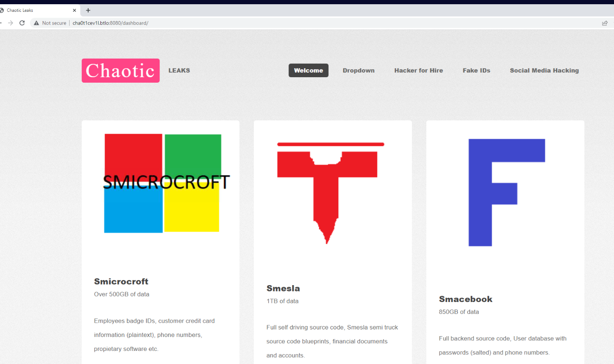Open Social Media Hacking menu item

544,70
